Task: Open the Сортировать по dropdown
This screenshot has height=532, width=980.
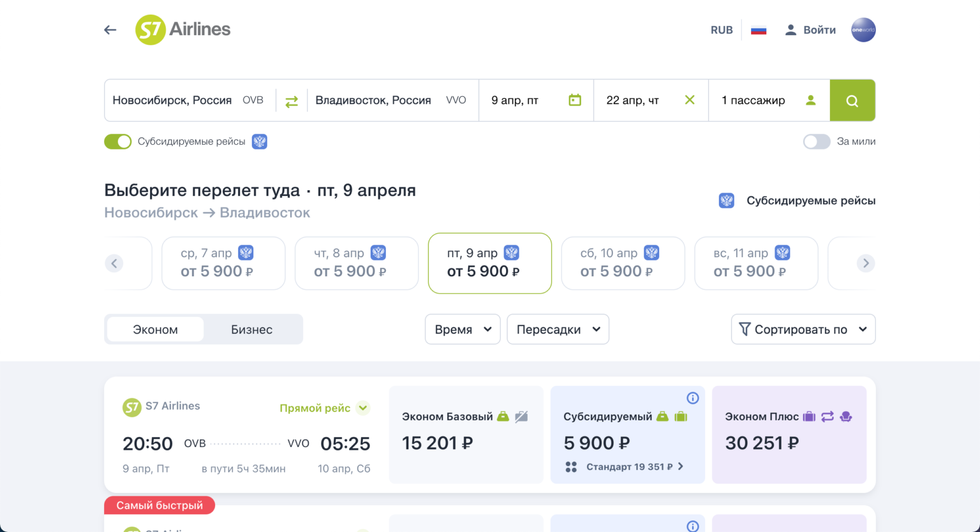Action: [x=803, y=329]
